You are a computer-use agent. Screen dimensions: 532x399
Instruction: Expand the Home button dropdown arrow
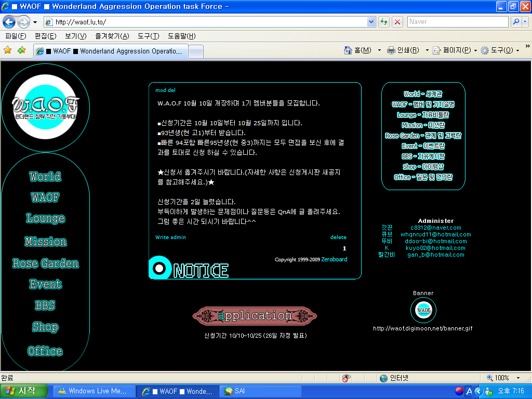pyautogui.click(x=379, y=50)
